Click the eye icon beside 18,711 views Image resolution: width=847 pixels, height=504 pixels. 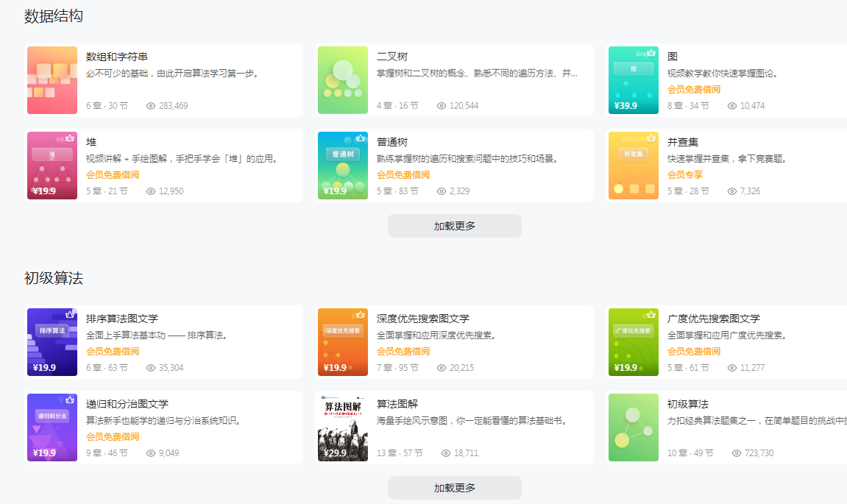point(446,453)
